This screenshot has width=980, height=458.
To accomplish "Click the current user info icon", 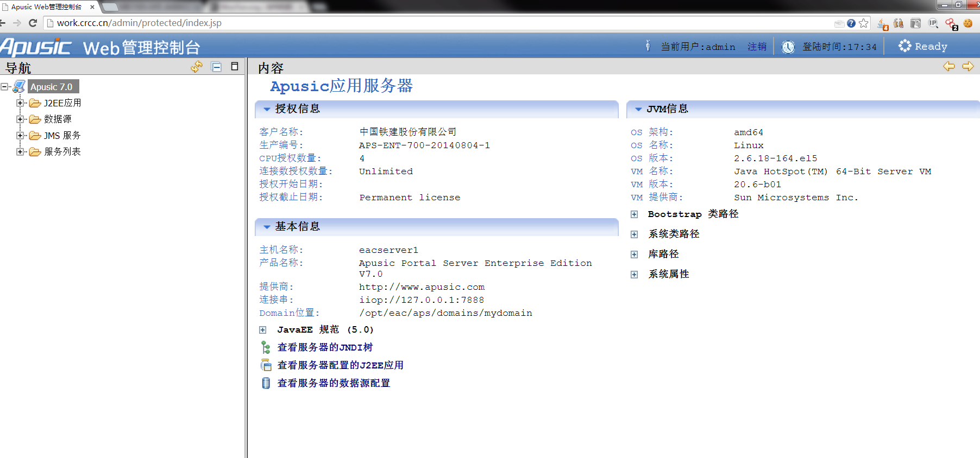I will point(648,46).
